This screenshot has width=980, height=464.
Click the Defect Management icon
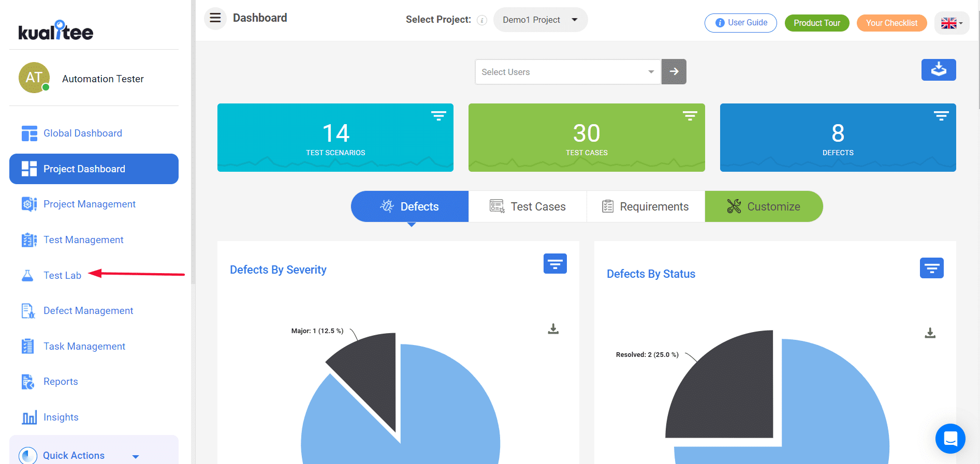28,311
